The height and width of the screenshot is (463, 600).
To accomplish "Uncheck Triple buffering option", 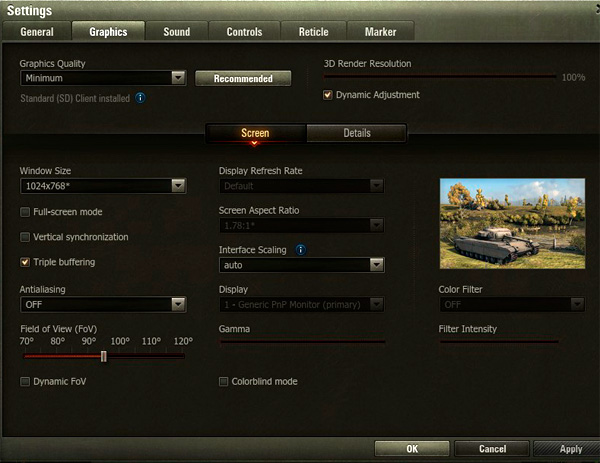I will [x=25, y=262].
